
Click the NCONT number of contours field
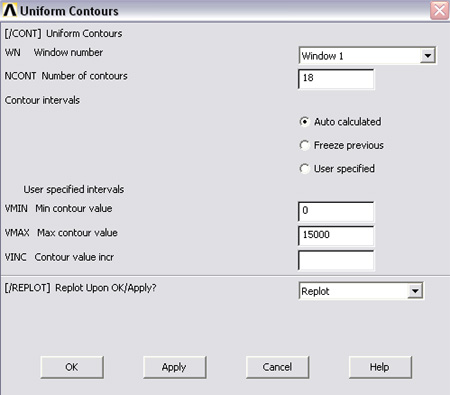(x=336, y=79)
